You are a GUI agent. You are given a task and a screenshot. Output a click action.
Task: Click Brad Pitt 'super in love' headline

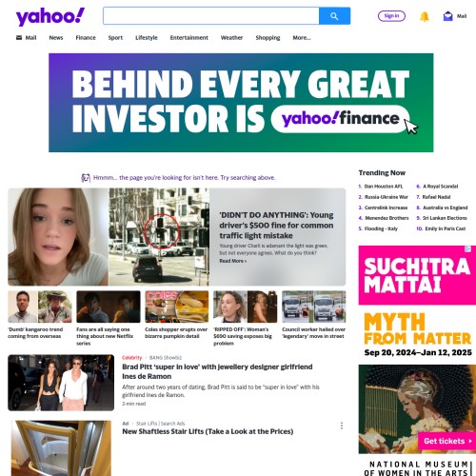coord(217,371)
